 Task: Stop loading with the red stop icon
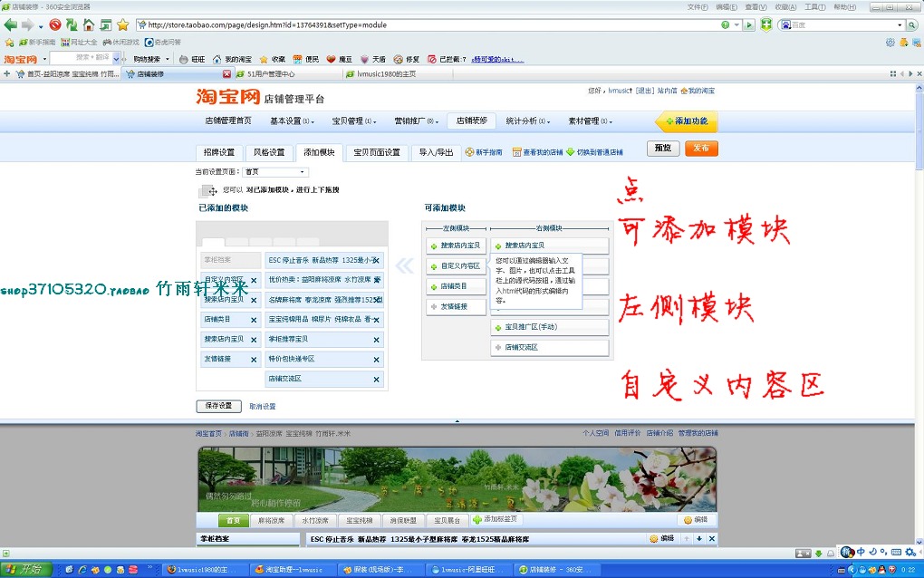(x=55, y=24)
